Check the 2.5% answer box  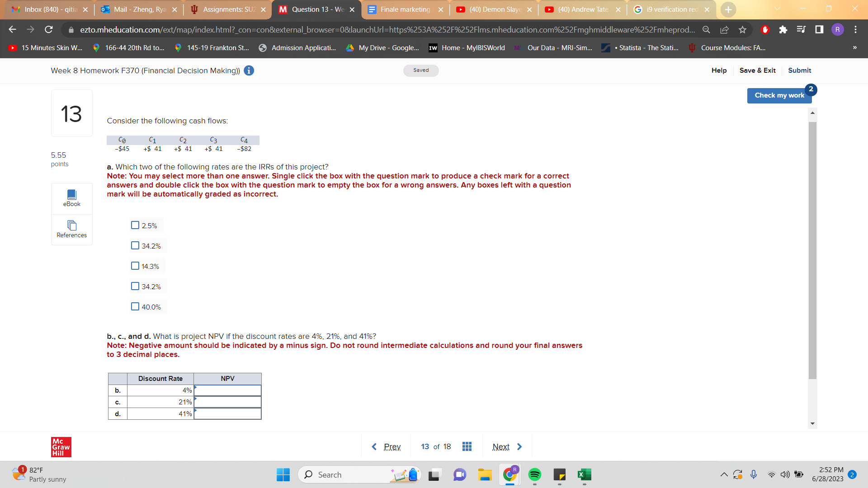[x=135, y=225]
